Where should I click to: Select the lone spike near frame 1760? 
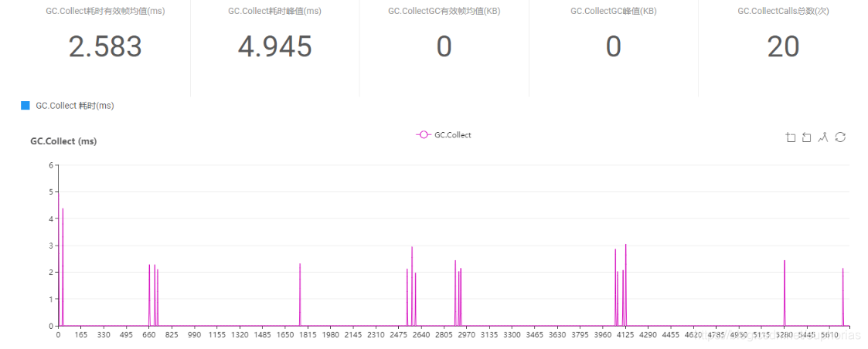[300, 294]
